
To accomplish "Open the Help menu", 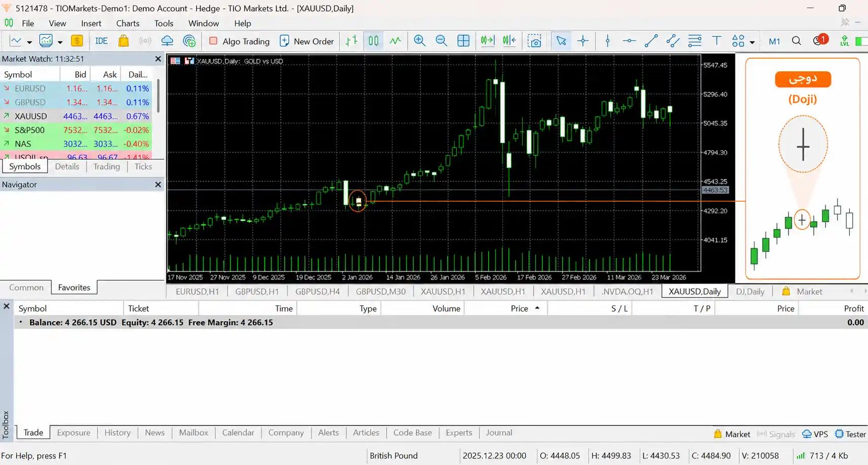I will click(243, 23).
